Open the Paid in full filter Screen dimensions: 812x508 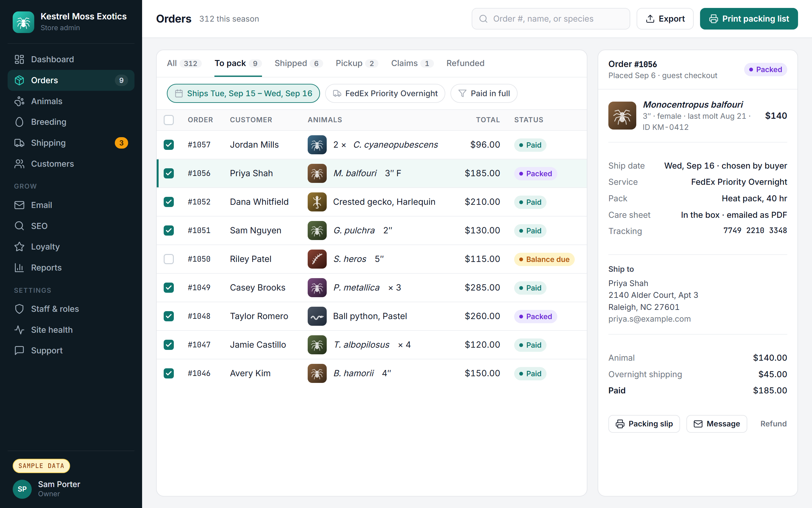484,93
